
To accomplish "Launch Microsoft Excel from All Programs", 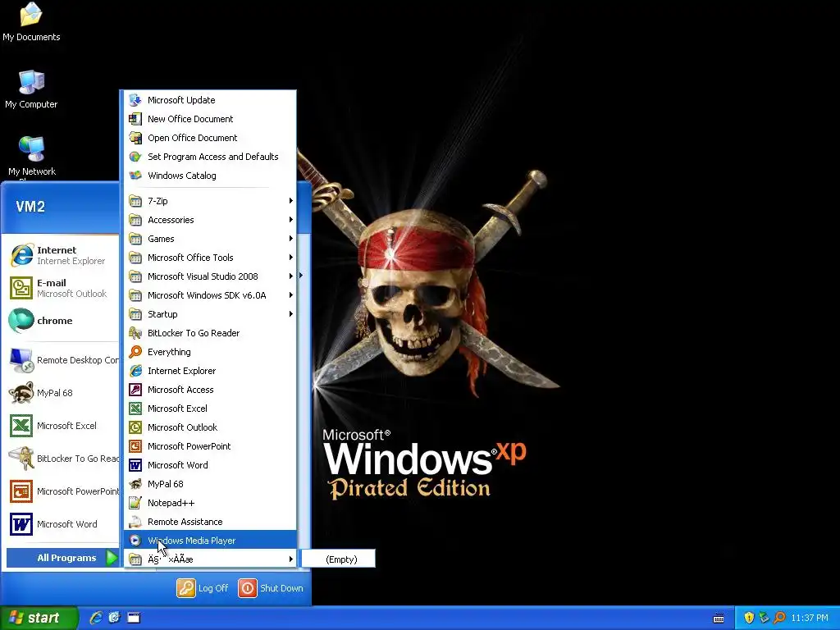I will point(210,409).
